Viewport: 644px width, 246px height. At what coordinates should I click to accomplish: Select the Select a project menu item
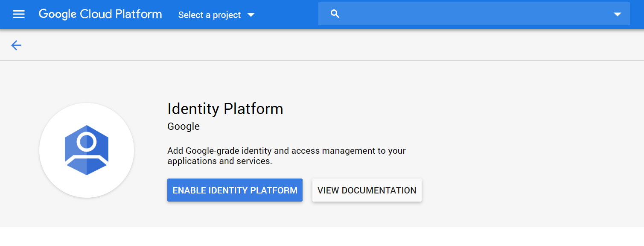point(209,15)
